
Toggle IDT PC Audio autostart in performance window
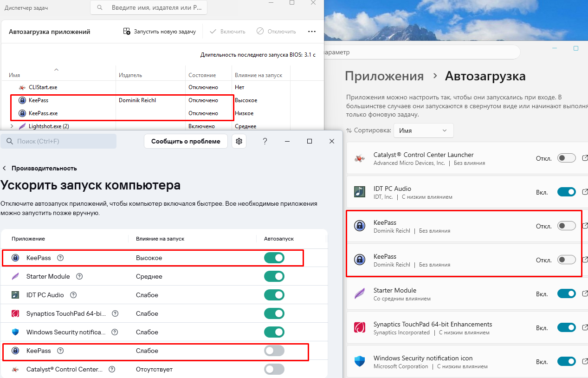274,295
